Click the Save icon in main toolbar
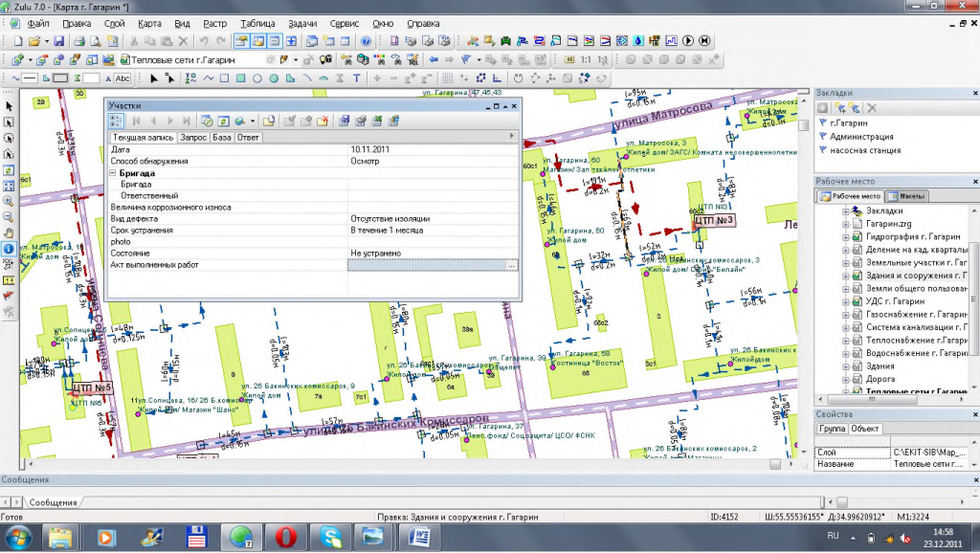980x553 pixels. coord(59,41)
